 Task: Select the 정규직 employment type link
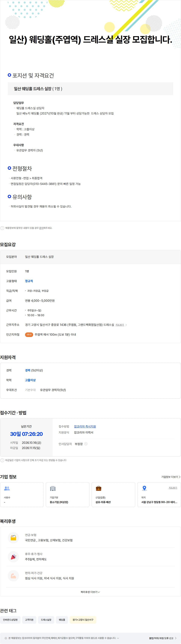pos(29,281)
